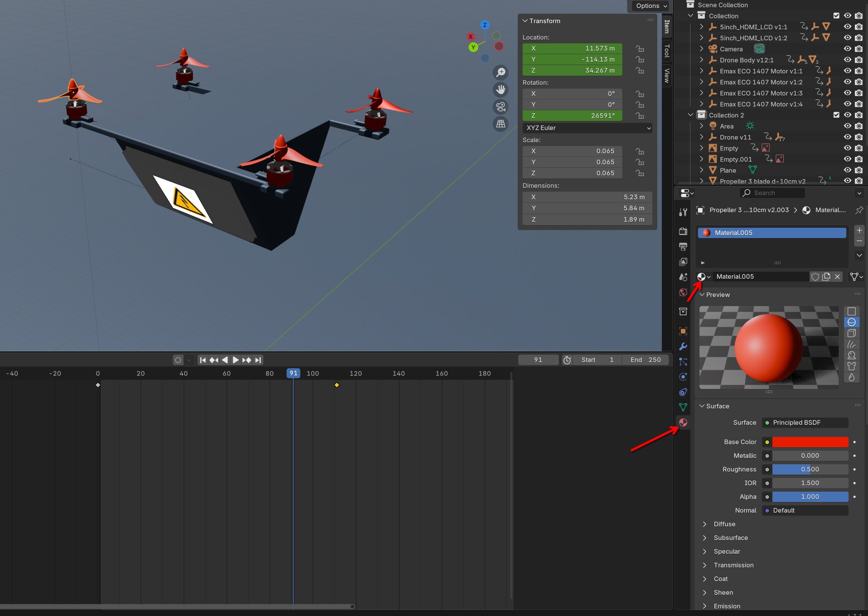Lock the Scale Y value

point(640,162)
